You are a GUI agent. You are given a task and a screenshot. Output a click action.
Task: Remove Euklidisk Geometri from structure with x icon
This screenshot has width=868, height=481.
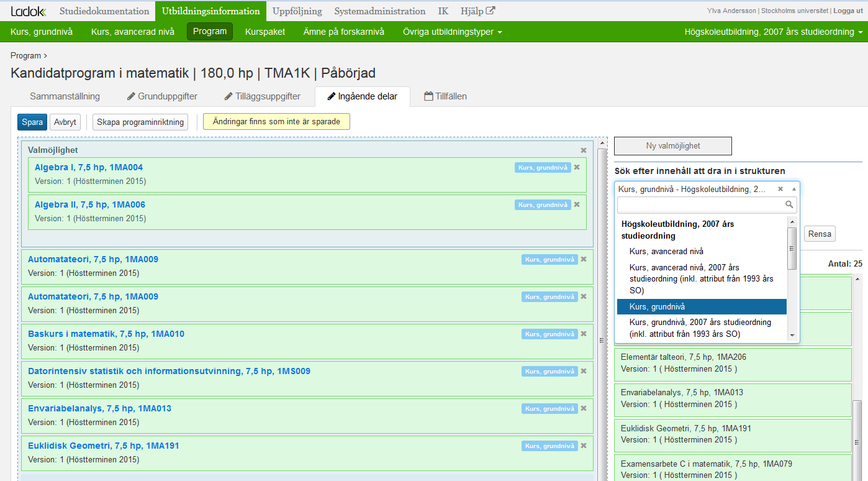pos(584,446)
